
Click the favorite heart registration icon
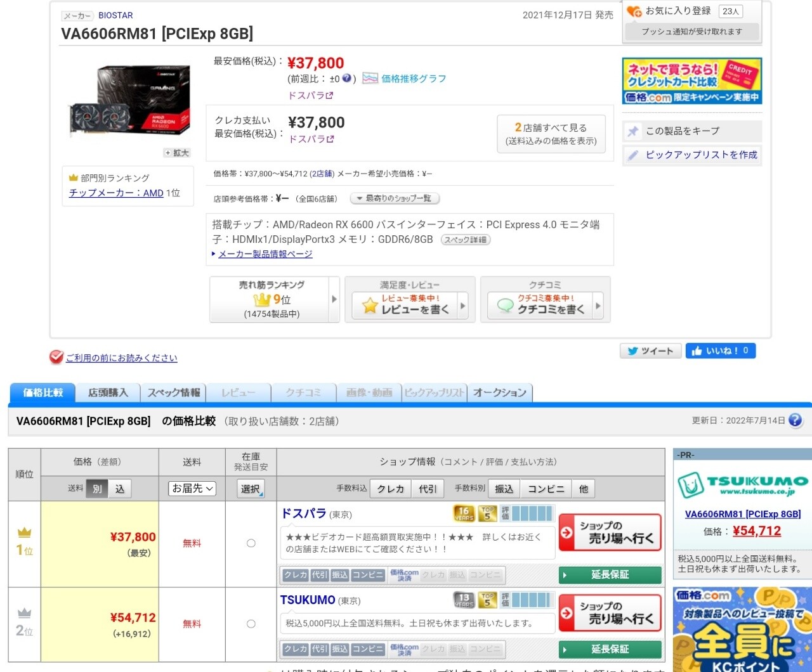[x=634, y=11]
